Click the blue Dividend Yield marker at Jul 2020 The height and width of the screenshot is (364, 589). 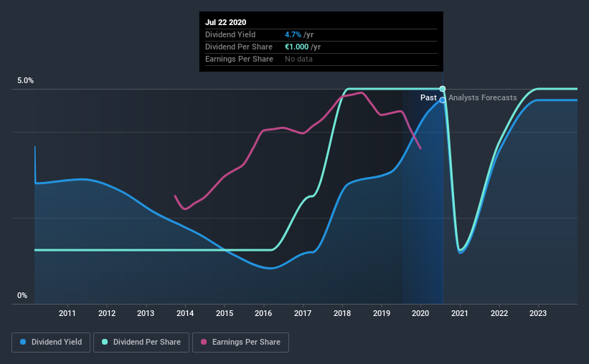tap(443, 100)
